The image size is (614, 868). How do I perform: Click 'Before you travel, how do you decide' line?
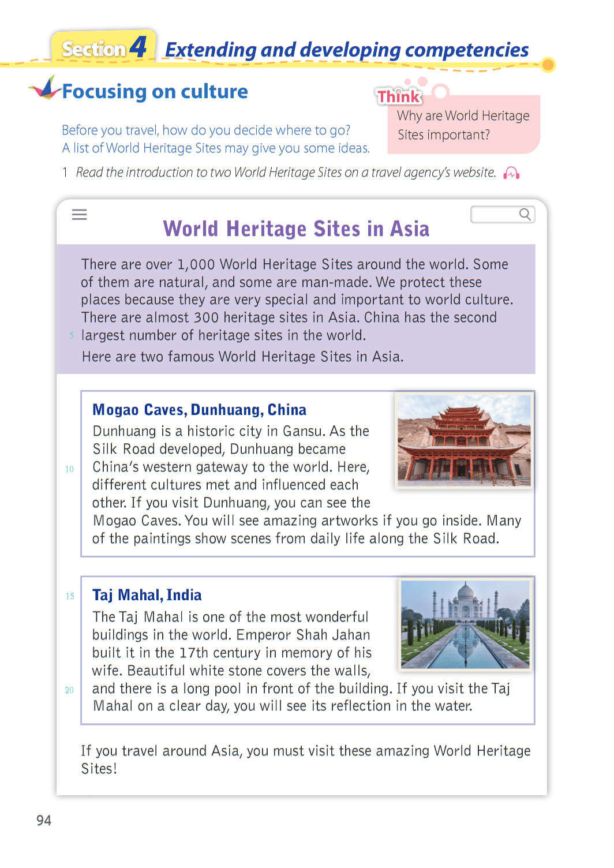pos(206,130)
